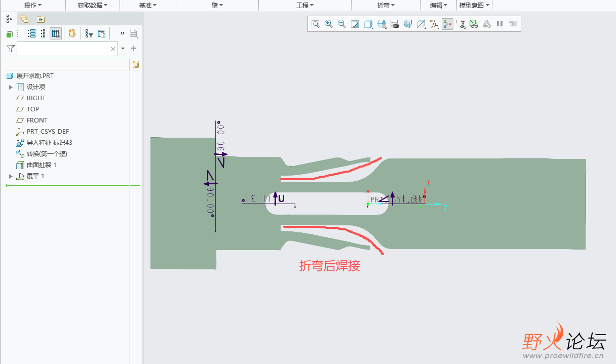Image resolution: width=616 pixels, height=364 pixels.
Task: Open the 操作 group dropdown
Action: [x=33, y=5]
